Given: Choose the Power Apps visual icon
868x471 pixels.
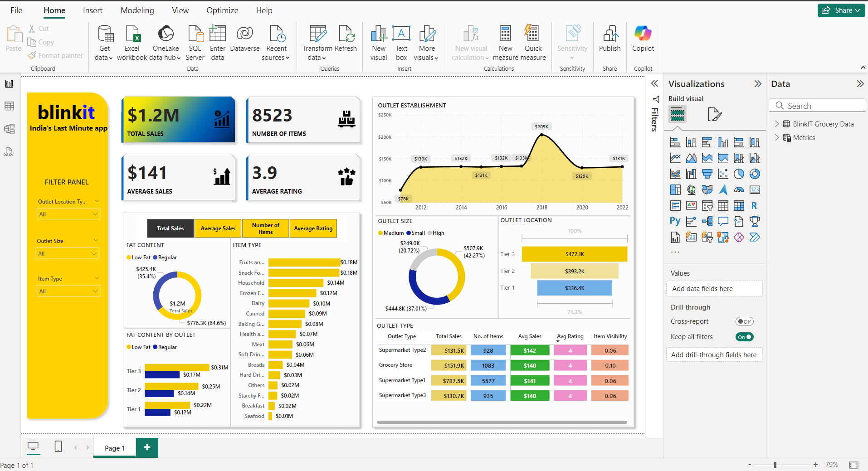Looking at the screenshot, I should pos(739,238).
